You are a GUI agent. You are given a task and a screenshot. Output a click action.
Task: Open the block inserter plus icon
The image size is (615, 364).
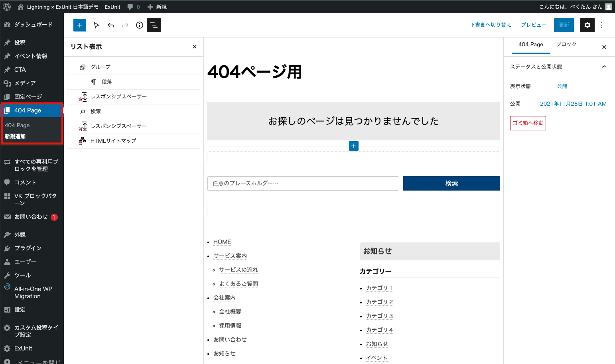coord(79,25)
